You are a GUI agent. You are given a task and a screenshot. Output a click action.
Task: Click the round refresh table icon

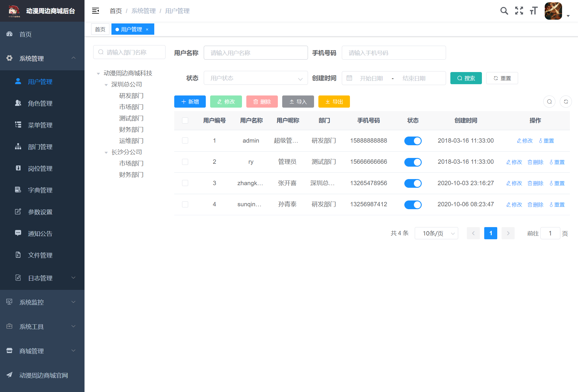[x=566, y=102]
